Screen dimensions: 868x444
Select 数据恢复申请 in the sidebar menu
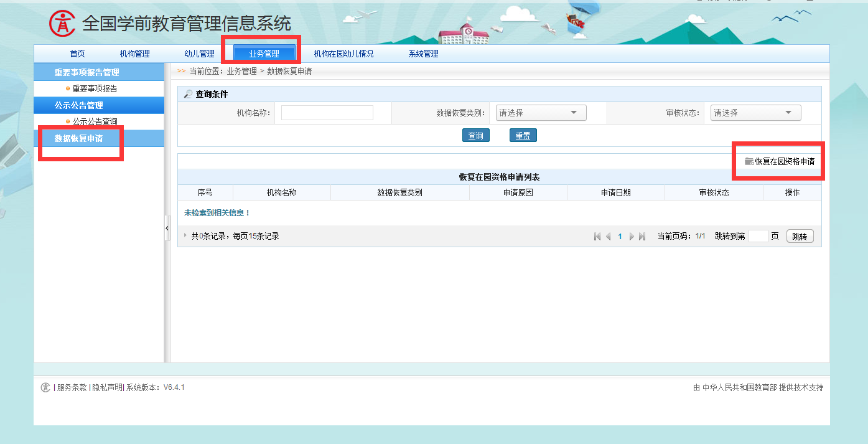(x=78, y=137)
